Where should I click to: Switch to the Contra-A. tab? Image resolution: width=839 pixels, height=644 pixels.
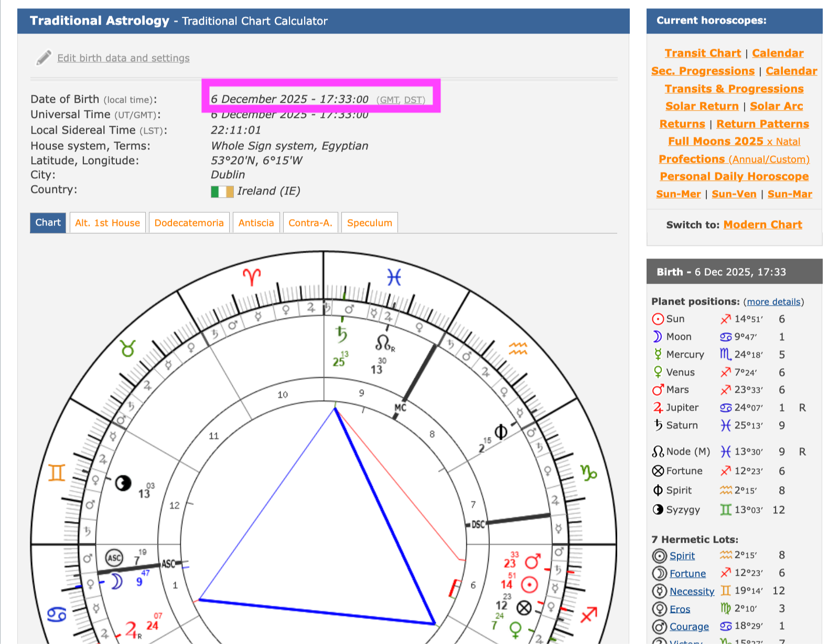pyautogui.click(x=310, y=222)
